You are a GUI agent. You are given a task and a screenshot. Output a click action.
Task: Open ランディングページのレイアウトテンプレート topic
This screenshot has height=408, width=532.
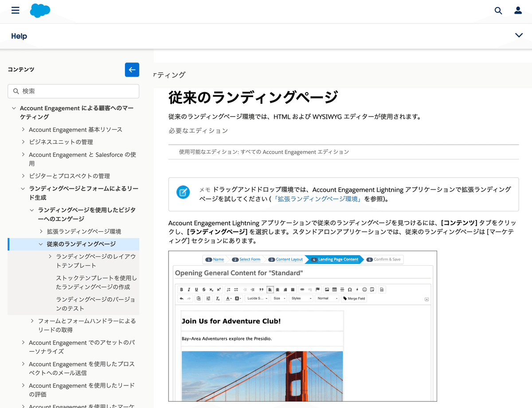click(x=96, y=261)
